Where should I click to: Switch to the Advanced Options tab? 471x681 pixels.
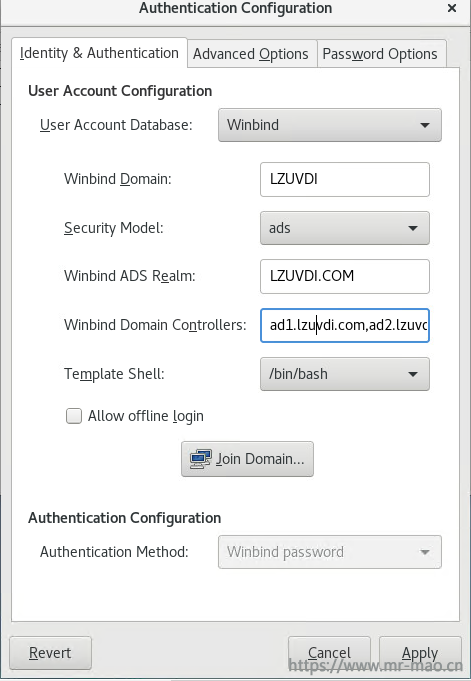(251, 54)
